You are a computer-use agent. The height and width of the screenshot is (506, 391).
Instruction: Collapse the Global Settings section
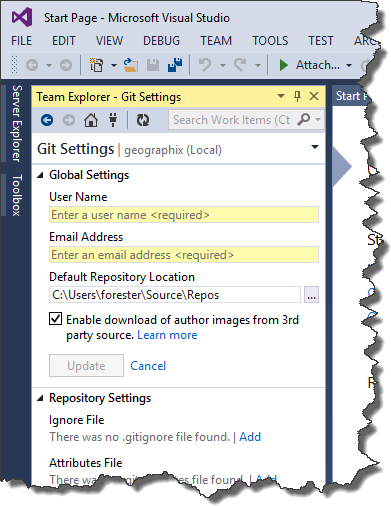click(x=40, y=175)
